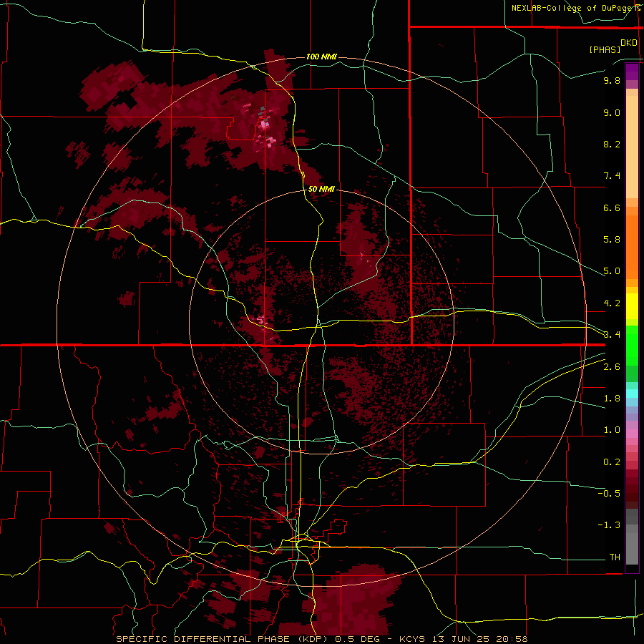
Task: Pick the cyan band of the color scale
Action: click(632, 394)
